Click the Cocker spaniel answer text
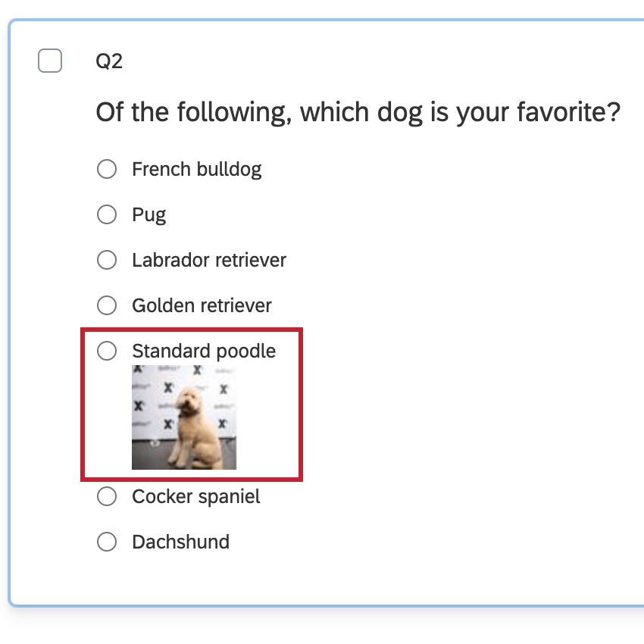Screen dimensions: 644x644 coord(195,496)
